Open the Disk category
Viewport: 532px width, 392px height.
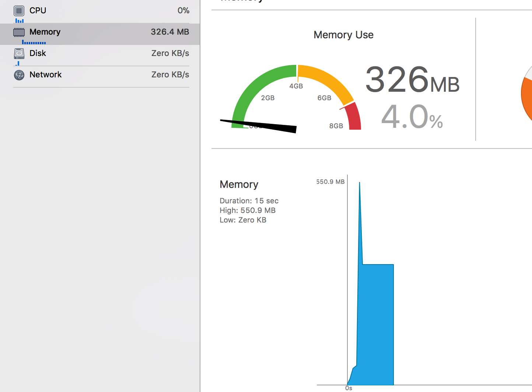38,53
